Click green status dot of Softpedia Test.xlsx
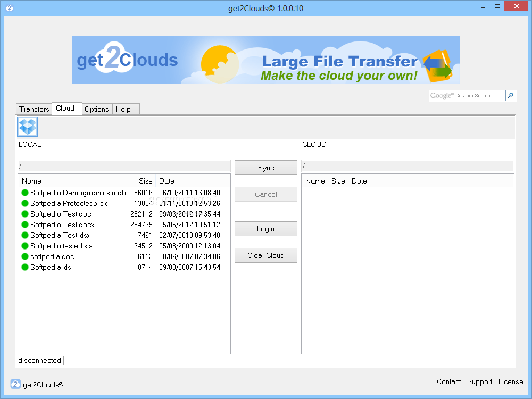 (25, 235)
